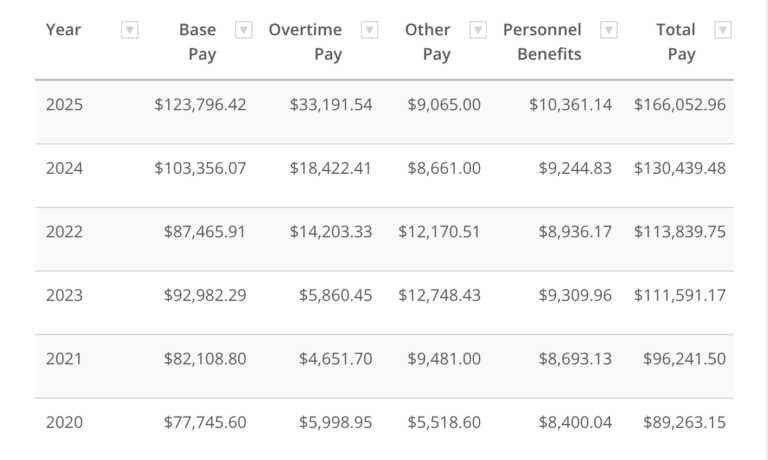Click the 2022 total pay $113,839.75
The image size is (768, 460).
[x=680, y=232]
